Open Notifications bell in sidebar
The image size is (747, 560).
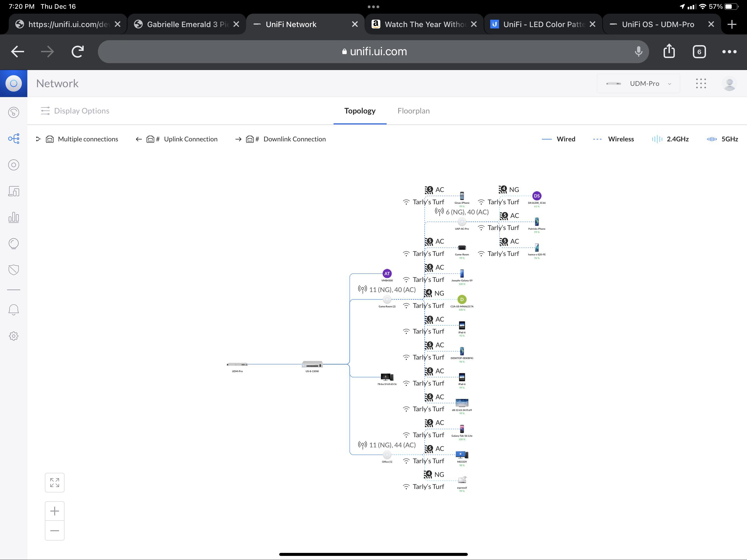click(x=13, y=309)
